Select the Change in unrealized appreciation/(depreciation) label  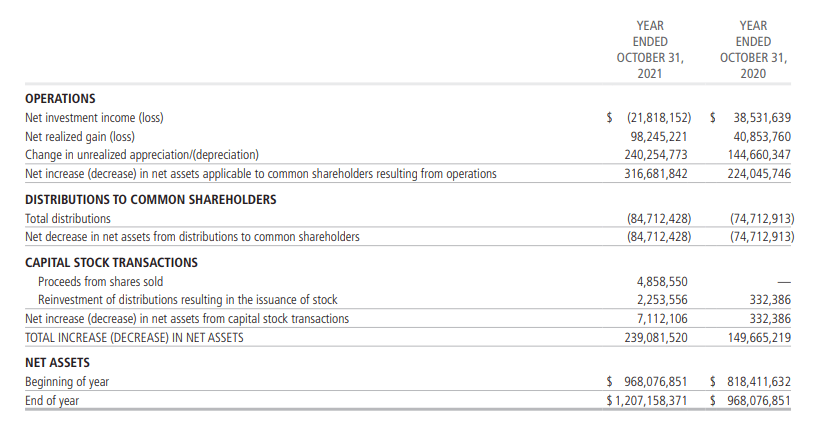click(142, 155)
